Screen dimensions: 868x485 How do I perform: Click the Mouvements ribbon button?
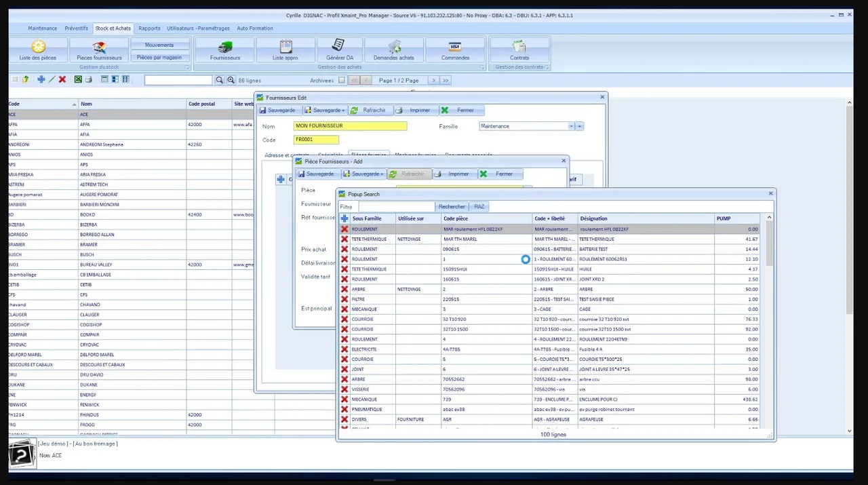click(159, 45)
